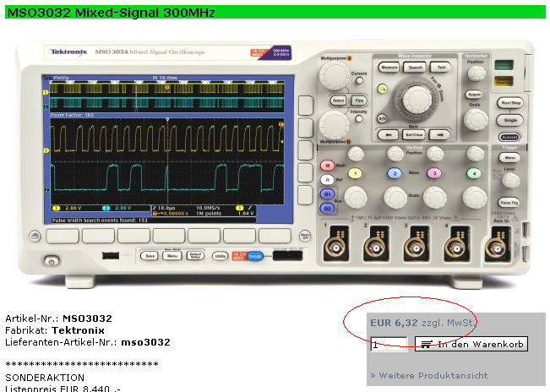Click the Tektronix oscilloscope product photo
This screenshot has height=392, width=550.
pyautogui.click(x=277, y=164)
